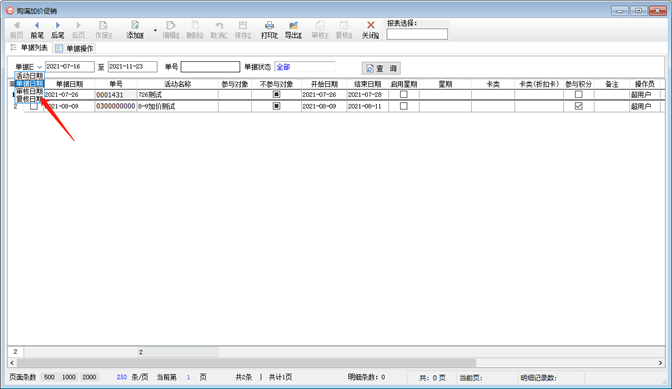The height and width of the screenshot is (389, 672).
Task: Choose 单据日期 from the date-type list
Action: (30, 84)
